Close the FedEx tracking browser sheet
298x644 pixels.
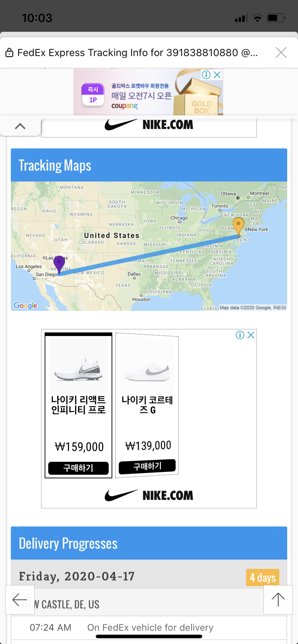coord(281,52)
